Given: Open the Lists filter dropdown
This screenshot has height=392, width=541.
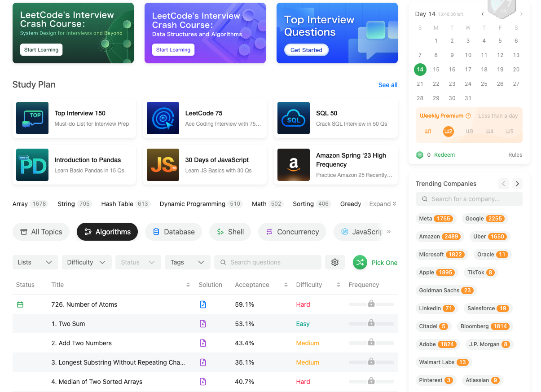Looking at the screenshot, I should [35, 262].
